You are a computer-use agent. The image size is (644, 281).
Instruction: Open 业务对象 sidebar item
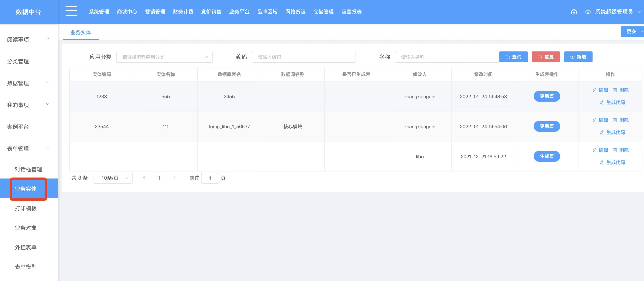click(x=29, y=228)
